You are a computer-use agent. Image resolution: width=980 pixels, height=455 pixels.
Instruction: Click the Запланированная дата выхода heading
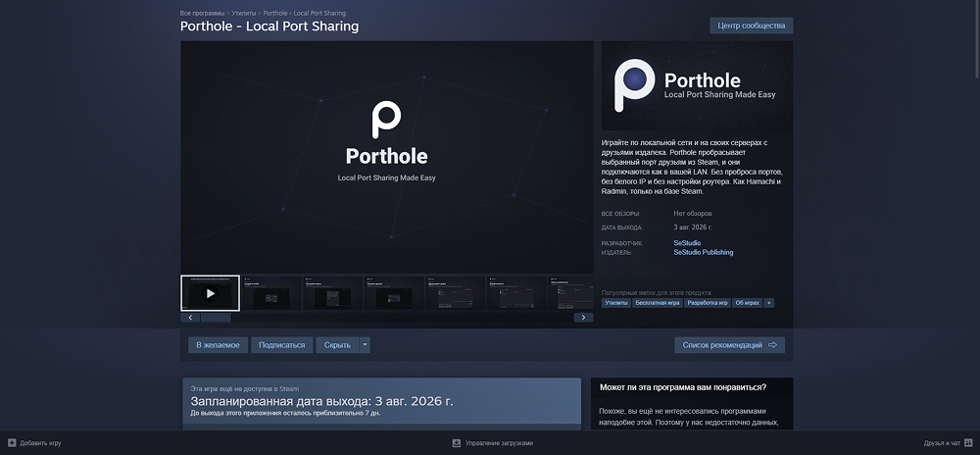click(321, 401)
